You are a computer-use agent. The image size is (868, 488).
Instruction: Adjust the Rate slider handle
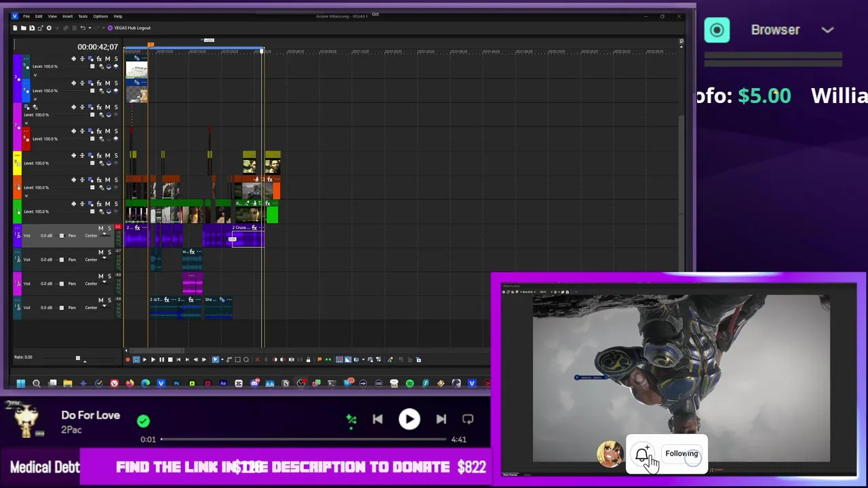pos(77,358)
